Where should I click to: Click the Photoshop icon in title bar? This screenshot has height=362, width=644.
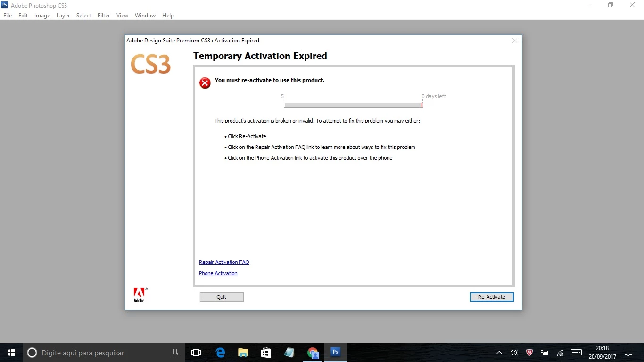[5, 5]
